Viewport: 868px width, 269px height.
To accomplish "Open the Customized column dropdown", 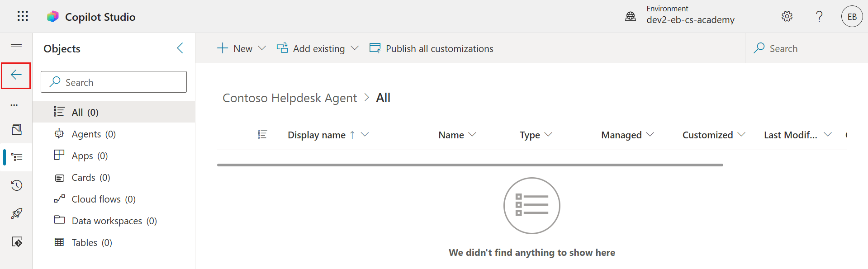I will coord(741,134).
